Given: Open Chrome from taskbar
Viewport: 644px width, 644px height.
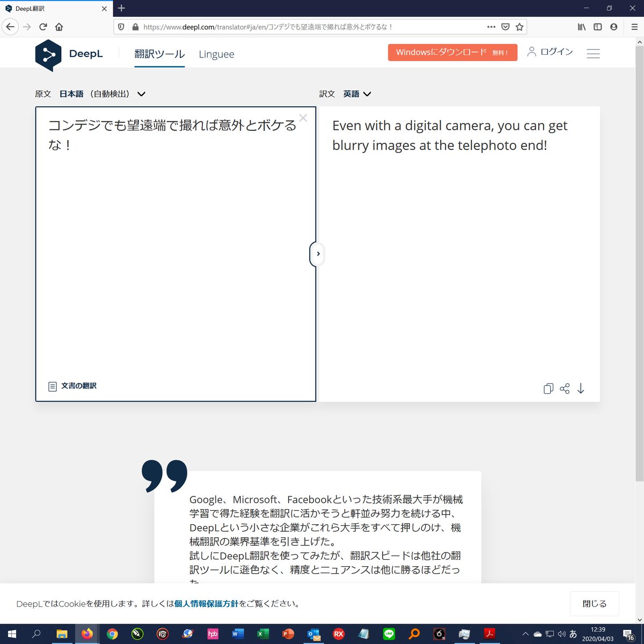Looking at the screenshot, I should pos(112,634).
